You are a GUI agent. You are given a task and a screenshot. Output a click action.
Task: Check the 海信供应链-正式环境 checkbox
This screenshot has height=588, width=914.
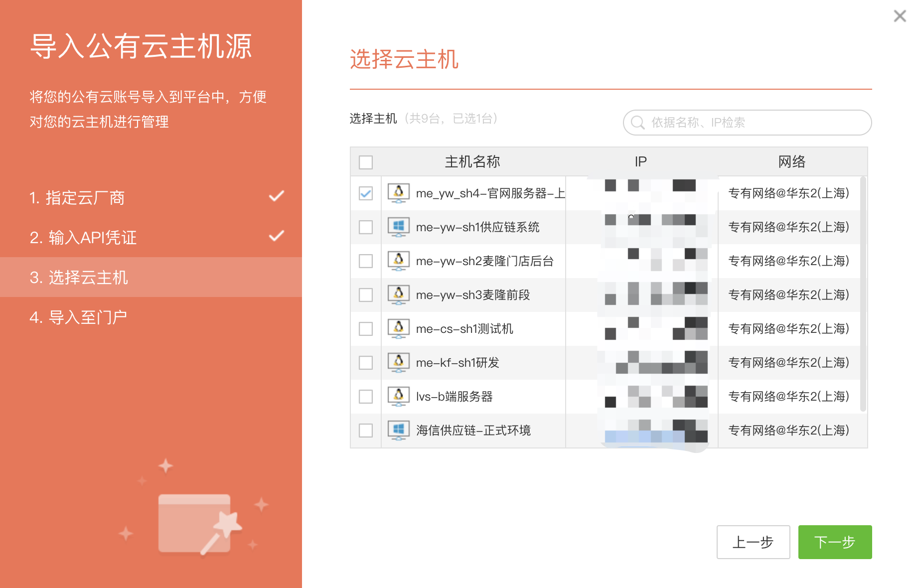[x=366, y=431]
